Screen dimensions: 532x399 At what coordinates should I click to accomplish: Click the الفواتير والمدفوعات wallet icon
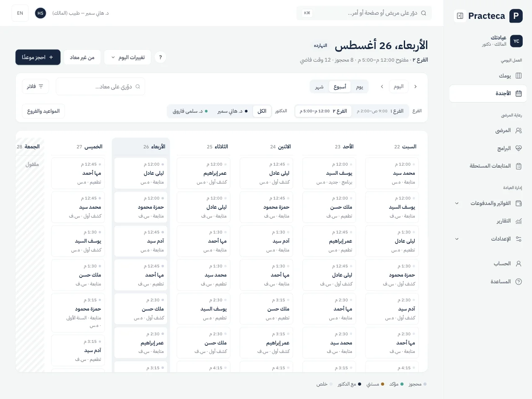click(x=519, y=203)
